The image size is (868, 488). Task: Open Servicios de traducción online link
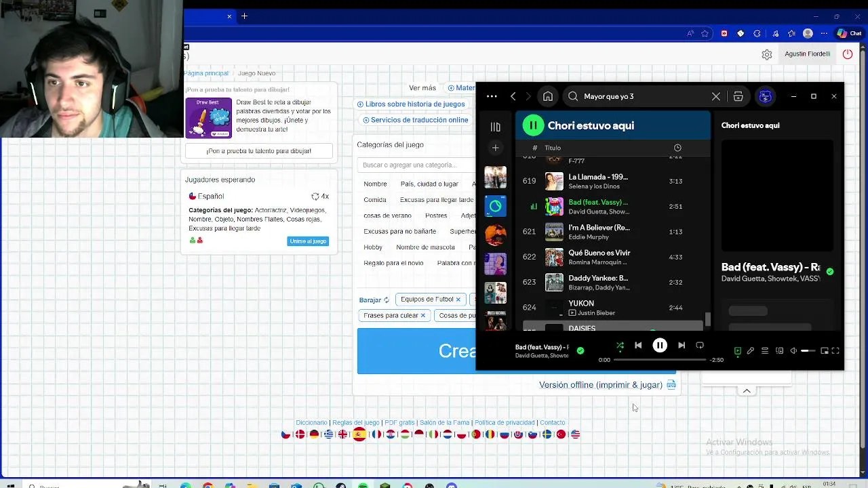pyautogui.click(x=416, y=120)
